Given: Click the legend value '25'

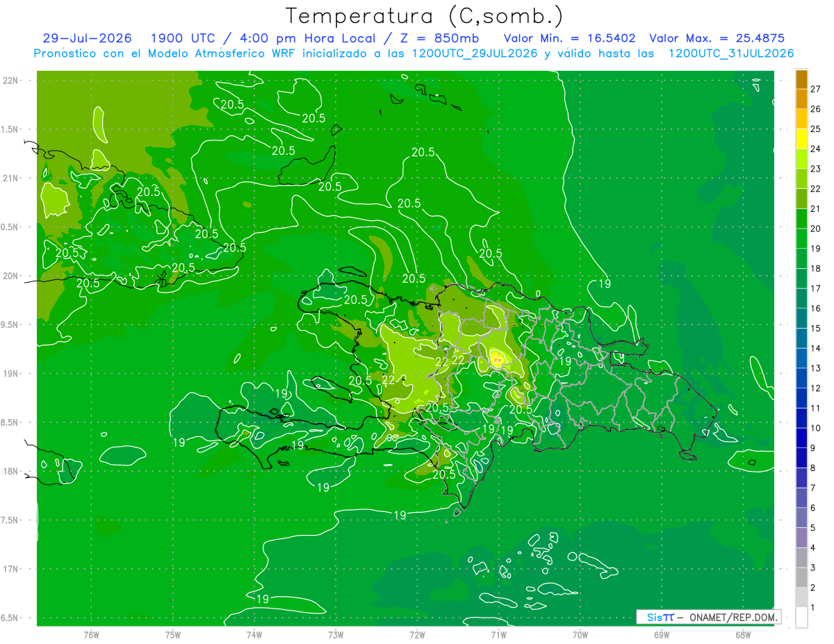Looking at the screenshot, I should click(815, 129).
